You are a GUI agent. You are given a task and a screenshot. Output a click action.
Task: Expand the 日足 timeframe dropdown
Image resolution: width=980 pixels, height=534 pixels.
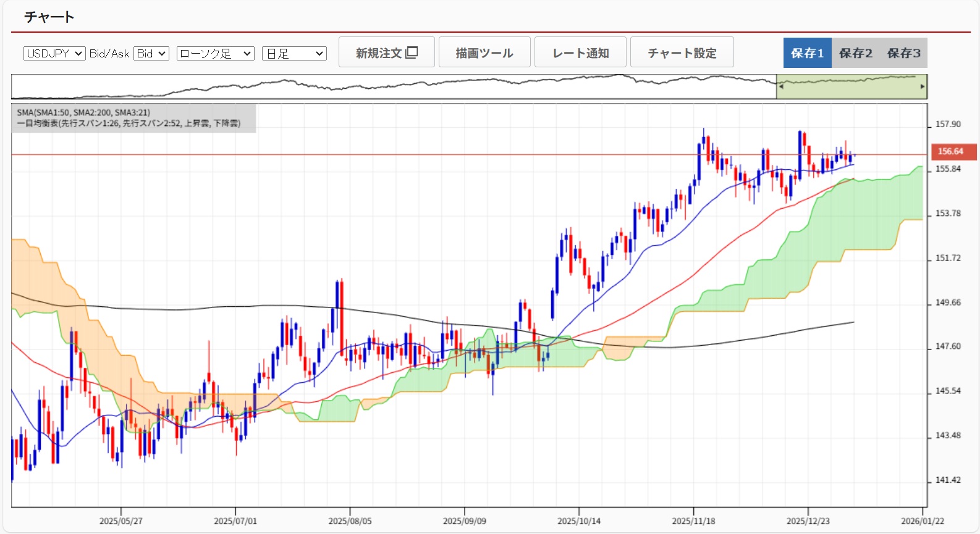pyautogui.click(x=294, y=54)
